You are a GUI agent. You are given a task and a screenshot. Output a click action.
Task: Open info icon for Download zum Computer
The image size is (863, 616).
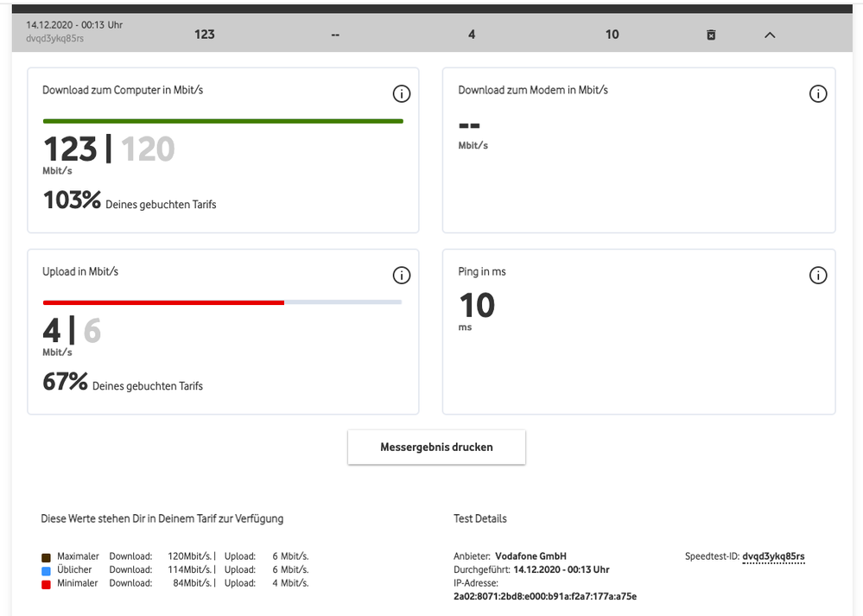(401, 93)
